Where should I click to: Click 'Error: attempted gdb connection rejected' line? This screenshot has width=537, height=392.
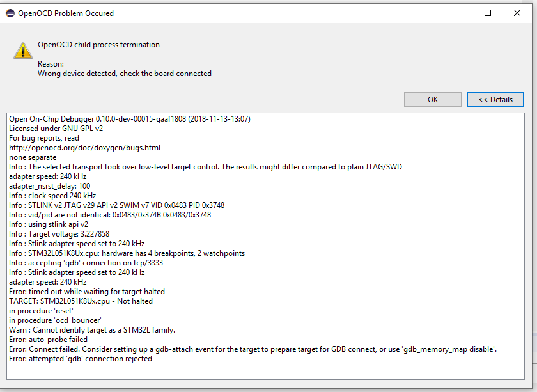tap(81, 359)
